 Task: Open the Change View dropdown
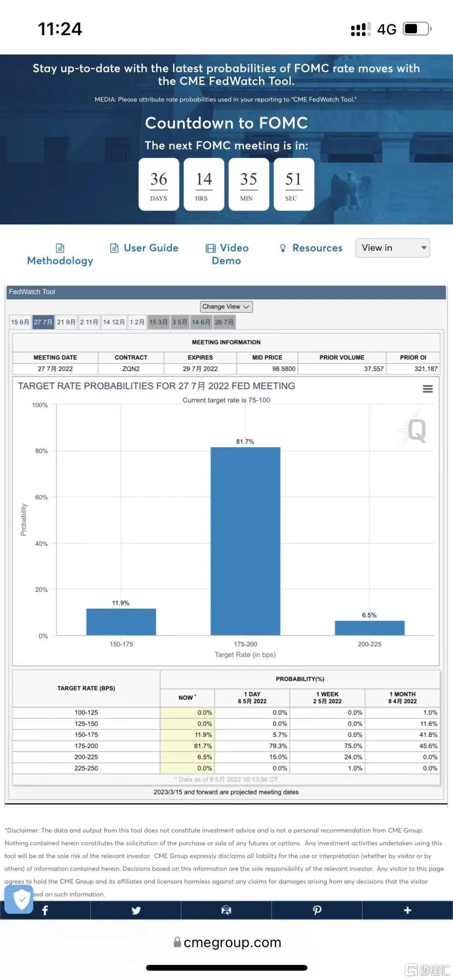pyautogui.click(x=226, y=307)
